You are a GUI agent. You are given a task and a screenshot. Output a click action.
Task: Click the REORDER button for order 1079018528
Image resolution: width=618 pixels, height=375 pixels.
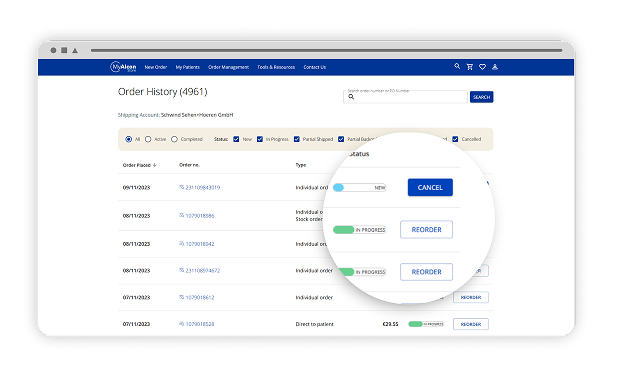471,324
